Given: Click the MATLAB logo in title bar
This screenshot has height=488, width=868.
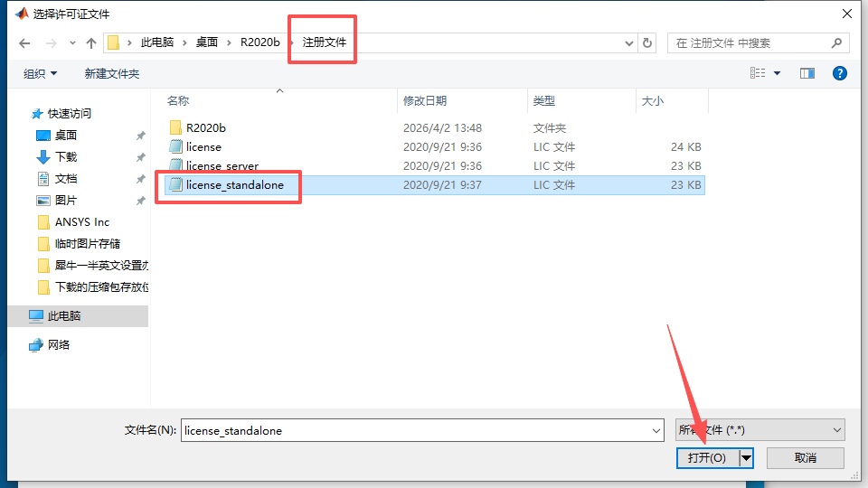Looking at the screenshot, I should (x=22, y=14).
